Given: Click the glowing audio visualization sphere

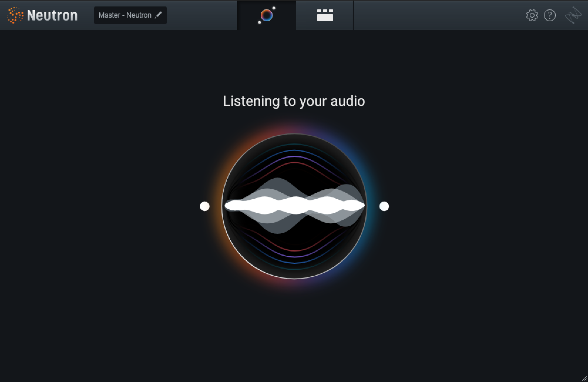Looking at the screenshot, I should 294,207.
